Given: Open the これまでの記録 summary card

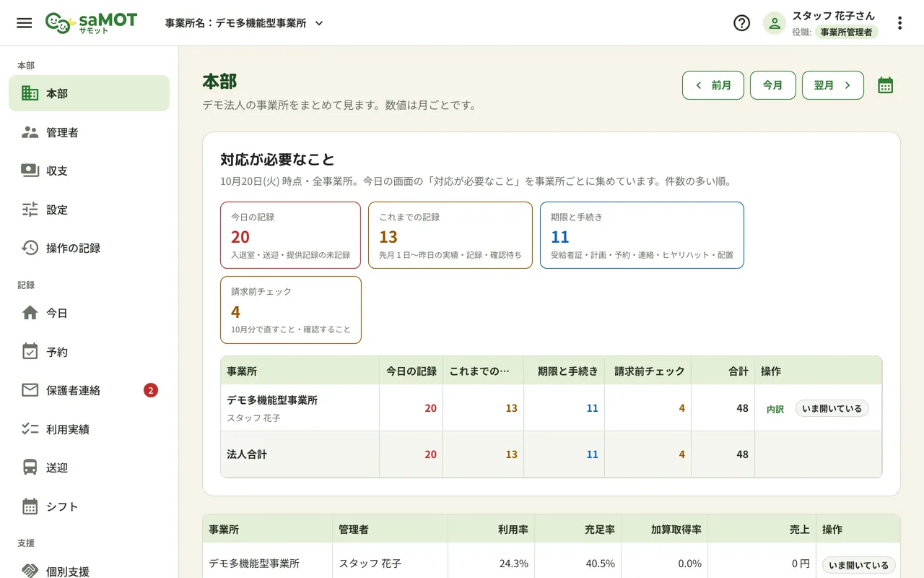Looking at the screenshot, I should (x=450, y=236).
